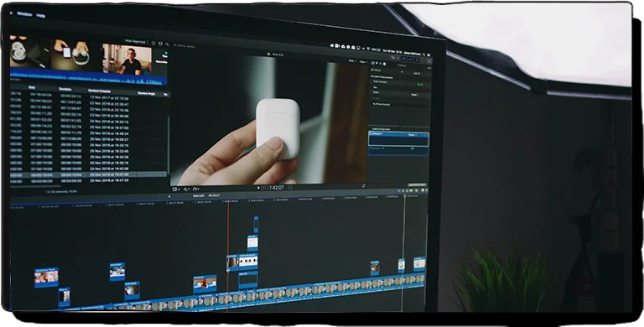The image size is (644, 327).
Task: Toggle the second audio component checkbox
Action: tap(371, 148)
